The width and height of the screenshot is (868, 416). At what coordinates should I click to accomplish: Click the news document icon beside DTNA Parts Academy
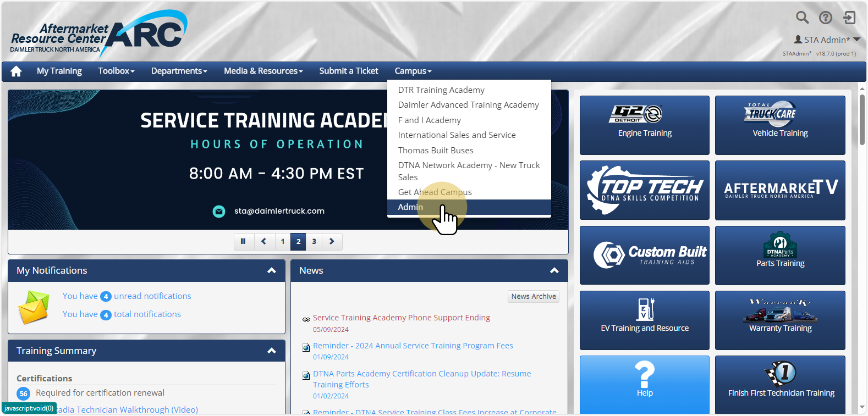(306, 375)
